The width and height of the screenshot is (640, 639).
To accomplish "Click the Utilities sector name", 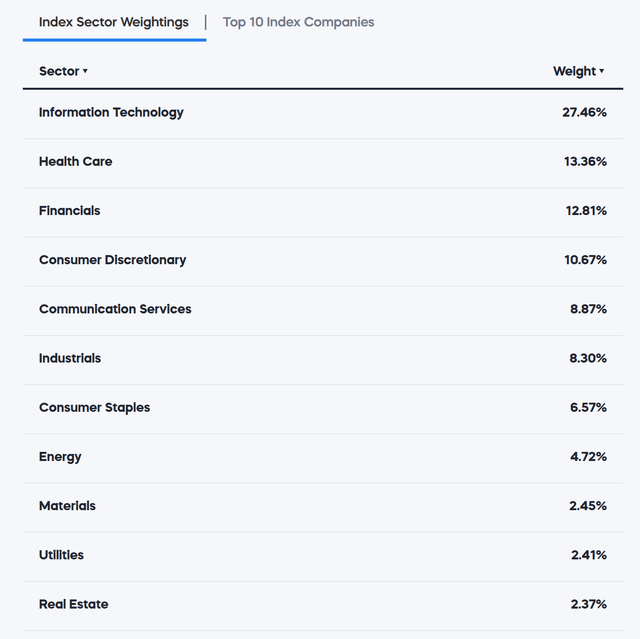I will coord(61,555).
